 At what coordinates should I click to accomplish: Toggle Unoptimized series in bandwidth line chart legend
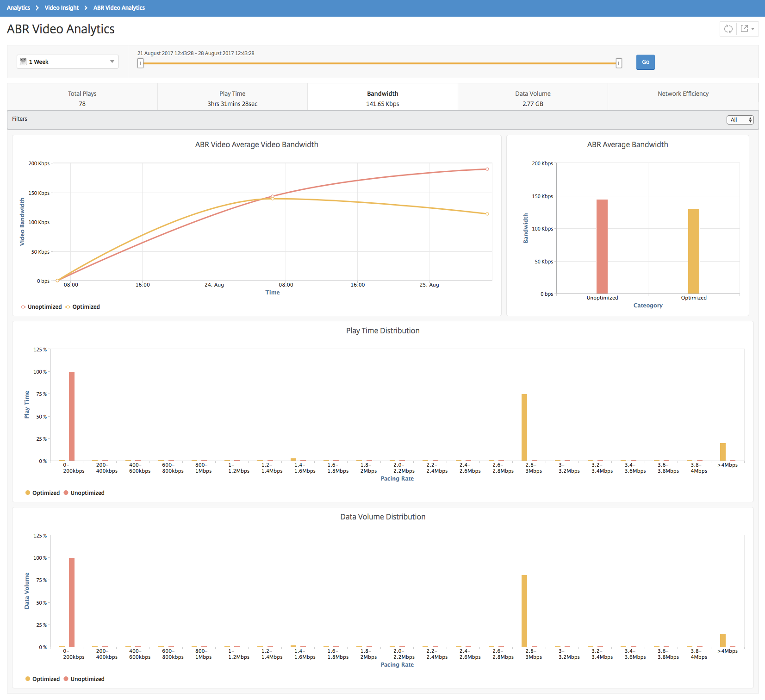coord(41,307)
